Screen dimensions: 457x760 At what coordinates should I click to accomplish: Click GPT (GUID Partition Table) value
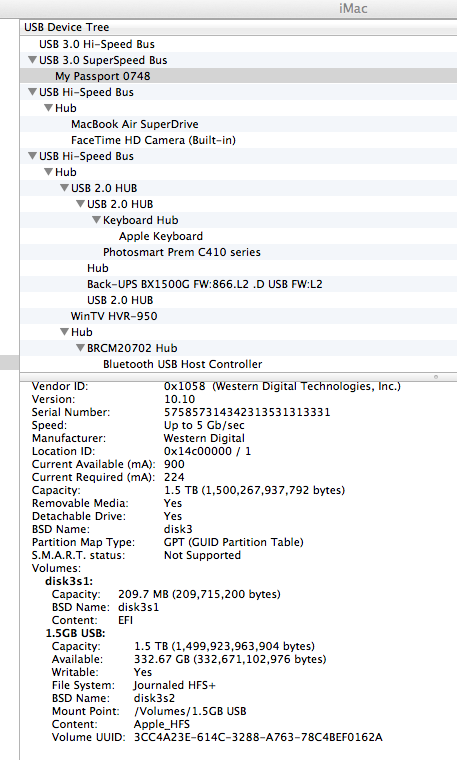click(234, 542)
